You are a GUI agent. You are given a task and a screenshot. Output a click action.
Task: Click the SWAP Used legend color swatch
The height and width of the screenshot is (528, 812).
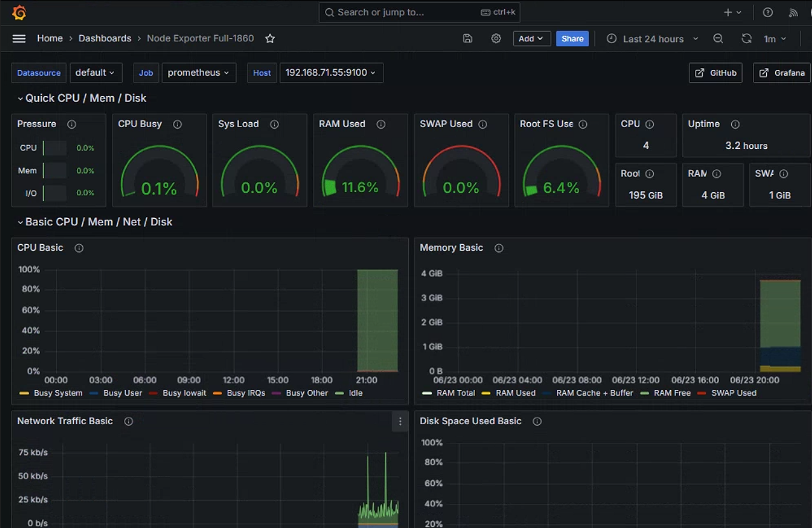click(x=701, y=393)
